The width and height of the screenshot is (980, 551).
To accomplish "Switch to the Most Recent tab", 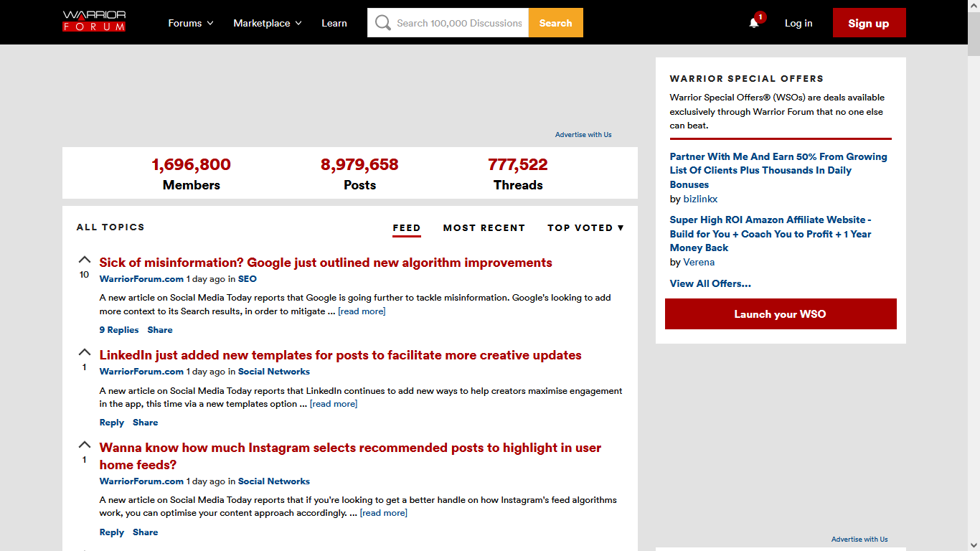I will tap(484, 227).
